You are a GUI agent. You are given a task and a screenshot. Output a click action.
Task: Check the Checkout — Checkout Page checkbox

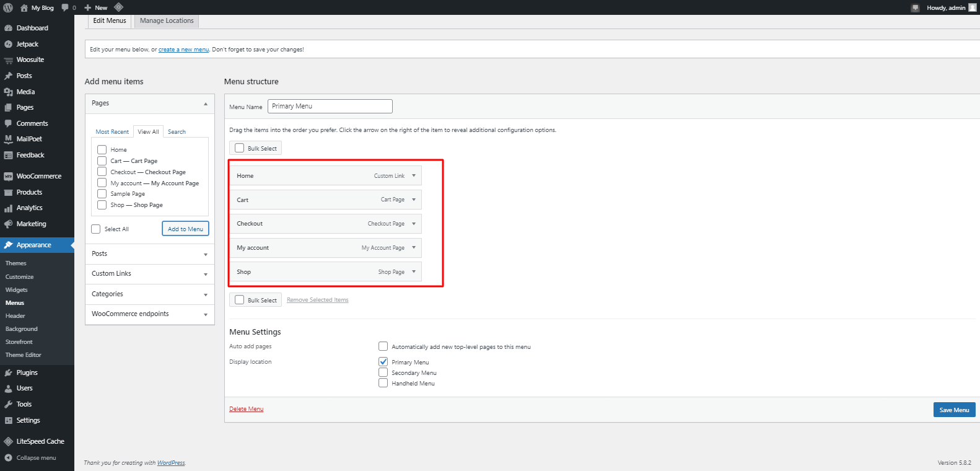(102, 172)
